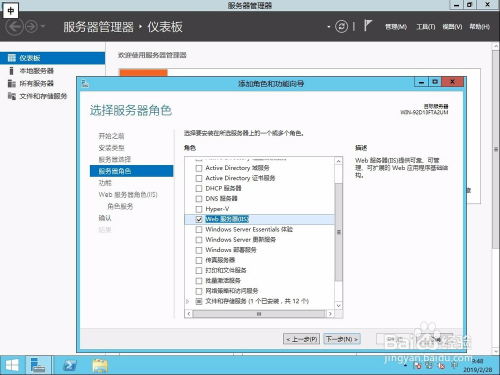
Task: Check Windows Server Essentials 体验 role
Action: click(x=199, y=230)
